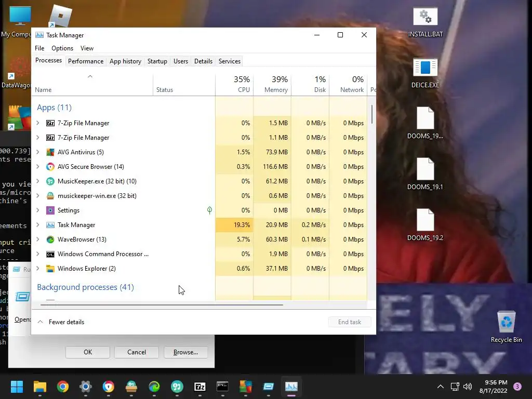Click the AVG Antivirus process icon
The width and height of the screenshot is (532, 399).
point(50,152)
